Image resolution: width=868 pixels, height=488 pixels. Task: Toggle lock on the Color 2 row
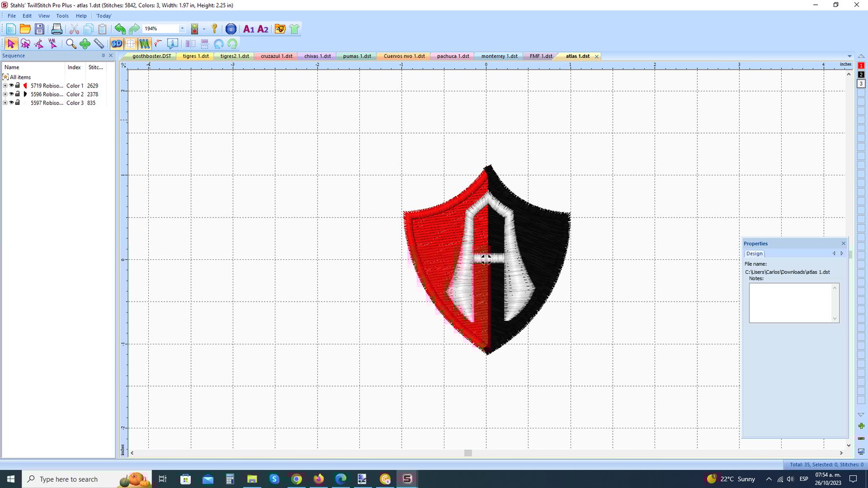[x=17, y=94]
